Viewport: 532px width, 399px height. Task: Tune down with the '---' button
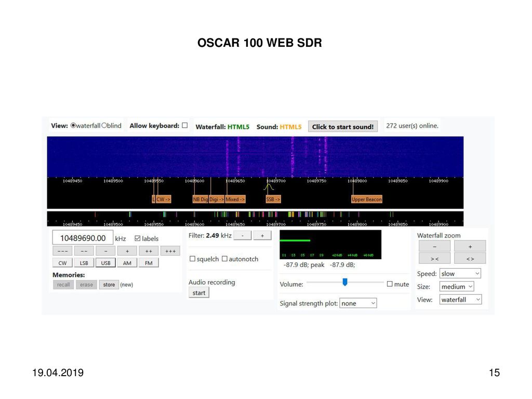(62, 251)
